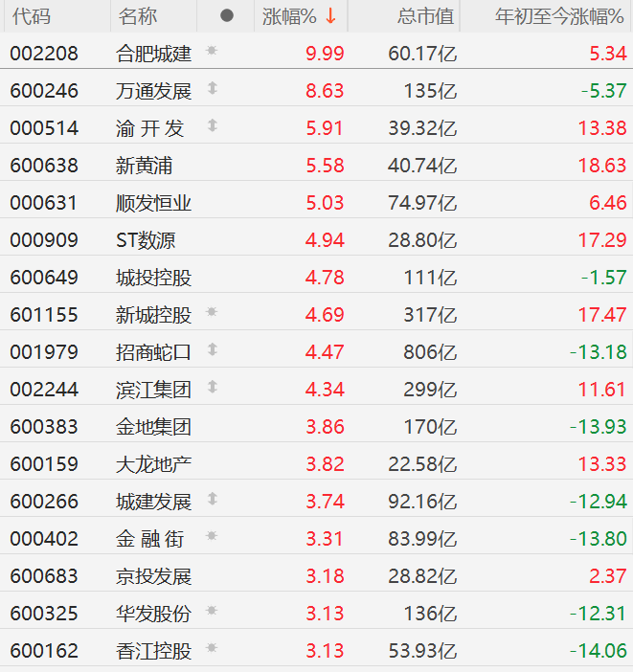Select stock code 600246

(44, 91)
